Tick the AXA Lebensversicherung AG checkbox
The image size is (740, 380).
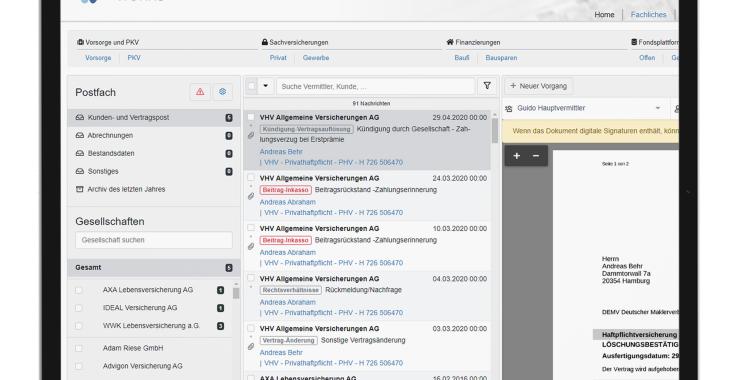tap(79, 290)
